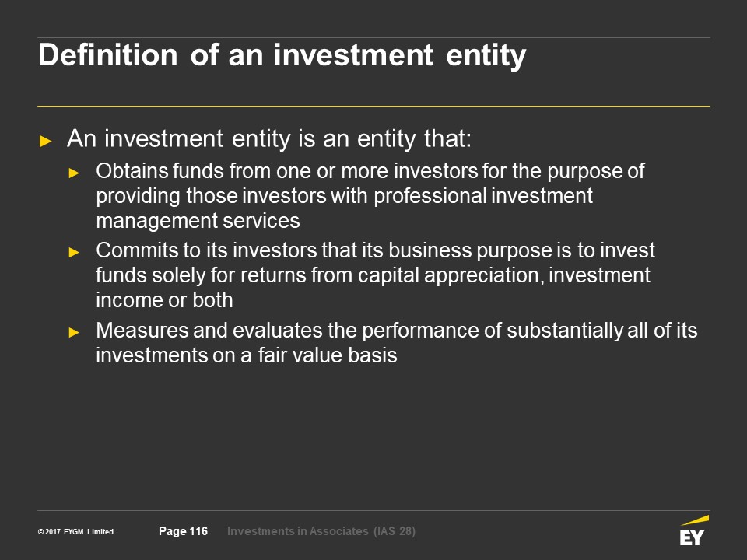Click the yellow bullet next to 'Obtains funds'
The width and height of the screenshot is (747, 560).
tap(74, 173)
